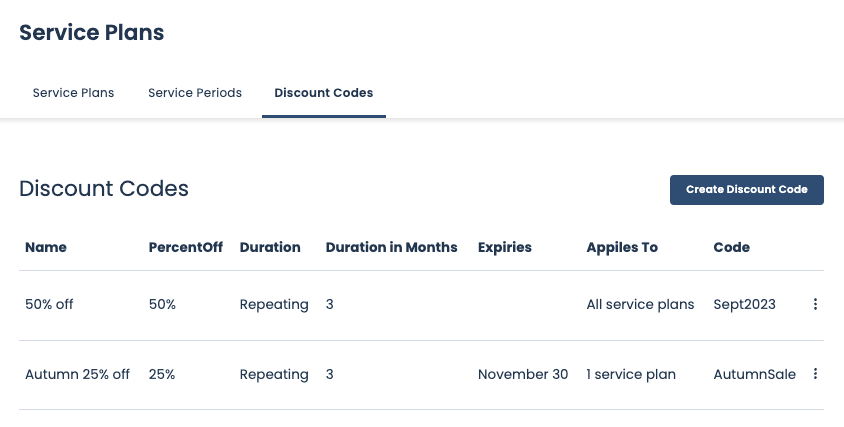
Task: Click the Duration column header
Action: 270,247
